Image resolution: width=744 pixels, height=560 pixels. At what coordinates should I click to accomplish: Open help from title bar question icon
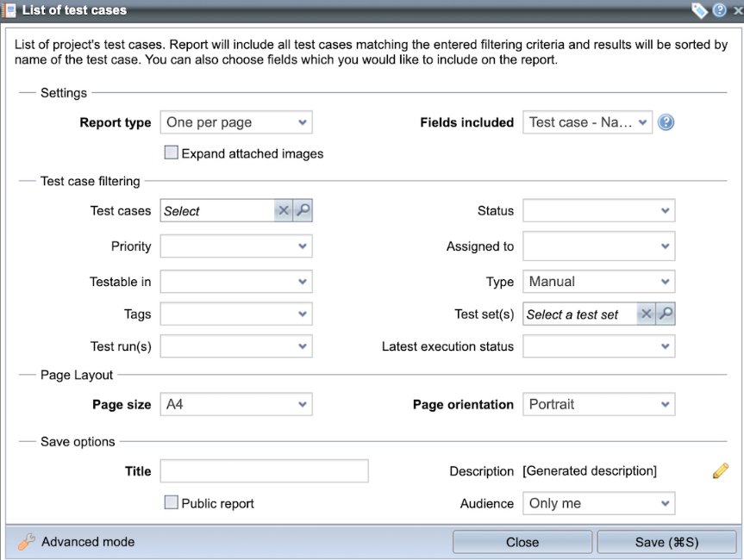click(720, 10)
